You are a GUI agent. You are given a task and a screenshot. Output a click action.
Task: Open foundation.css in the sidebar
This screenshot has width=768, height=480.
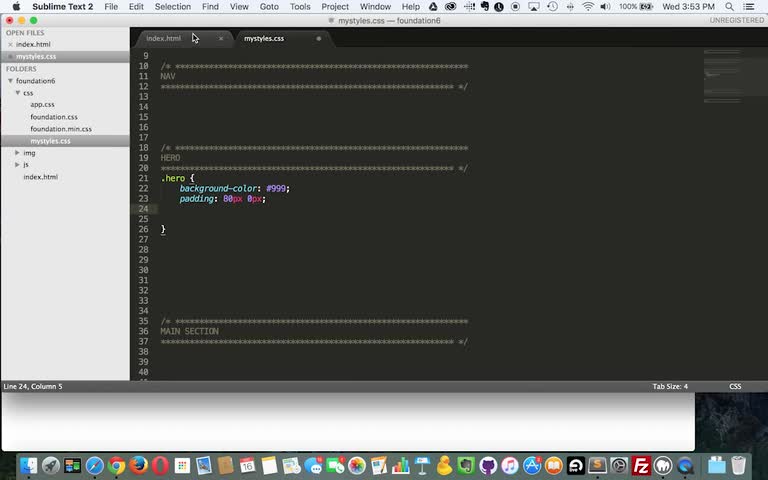54,117
